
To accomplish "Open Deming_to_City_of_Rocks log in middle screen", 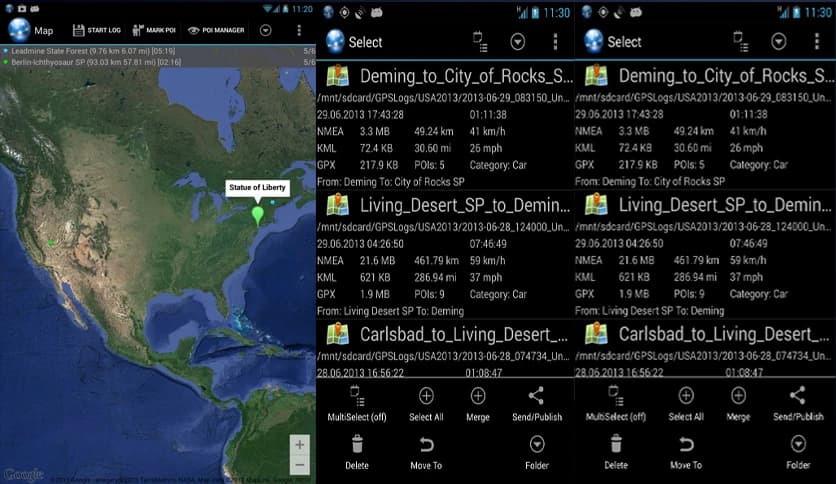I will point(445,124).
